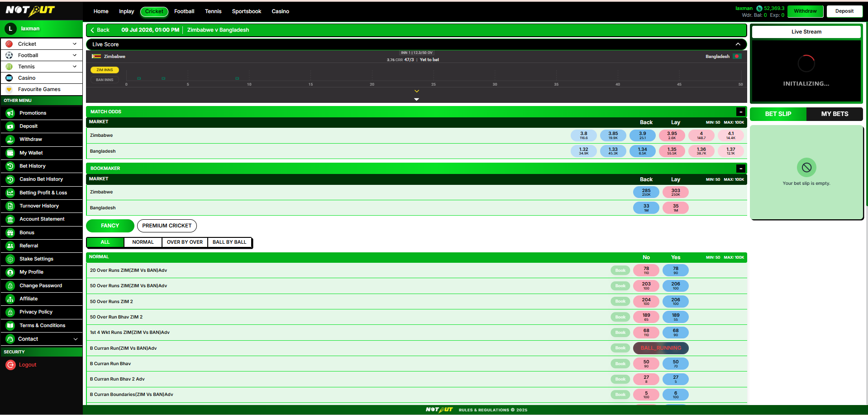This screenshot has height=415, width=868.
Task: Click the My Wallet icon
Action: coord(10,153)
